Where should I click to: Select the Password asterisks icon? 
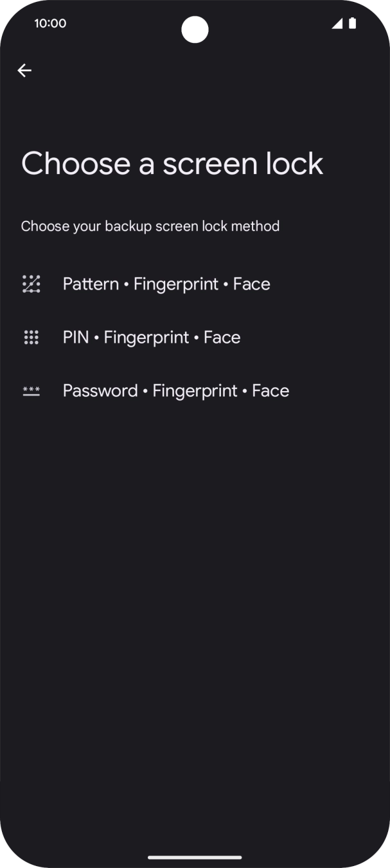pos(31,390)
